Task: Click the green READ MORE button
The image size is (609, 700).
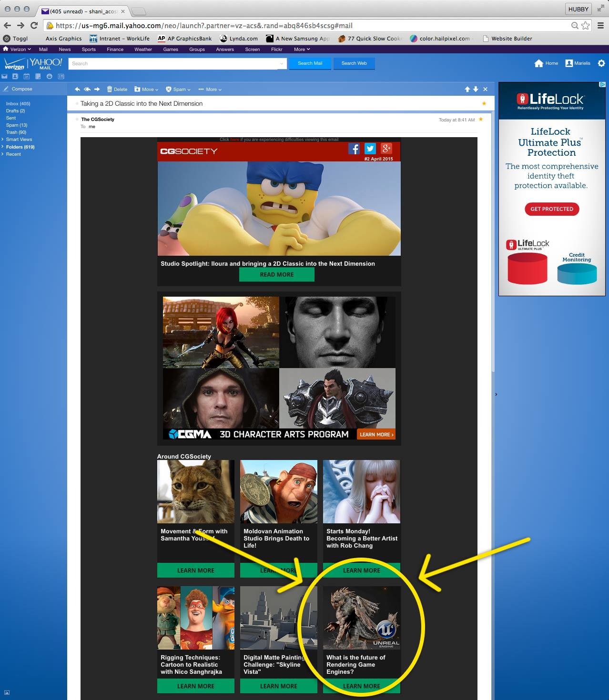Action: click(277, 275)
